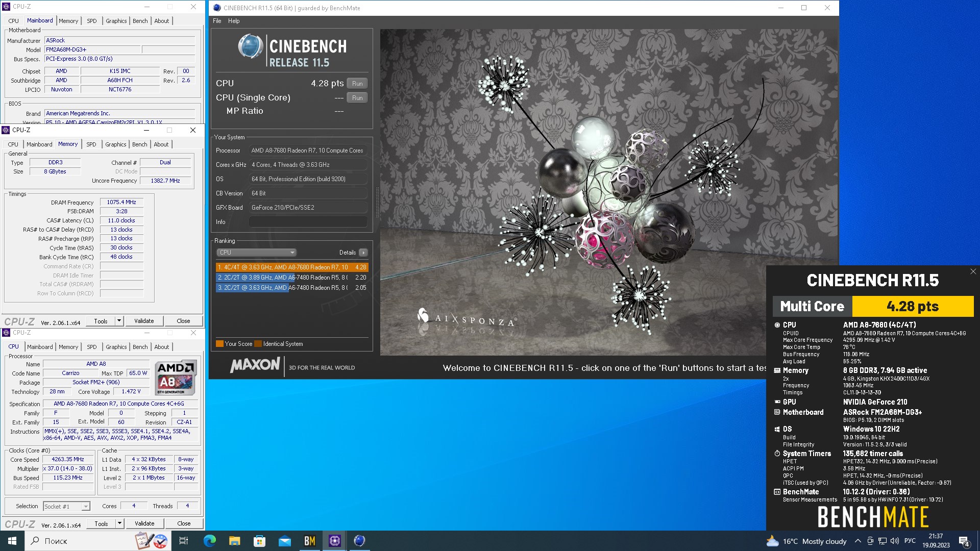Click Close button in bottom CPU-Z window
Viewport: 980px width, 551px height.
coord(184,523)
